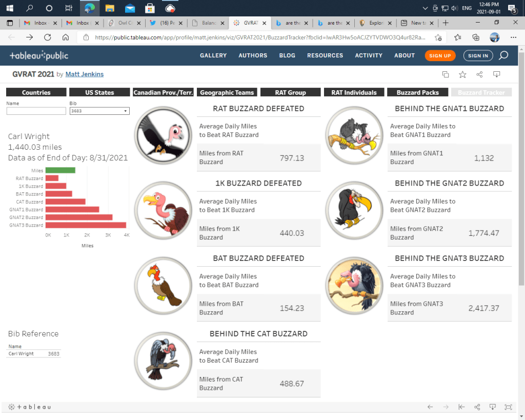
Task: Expand hidden system tray icons chevron
Action: click(x=425, y=8)
